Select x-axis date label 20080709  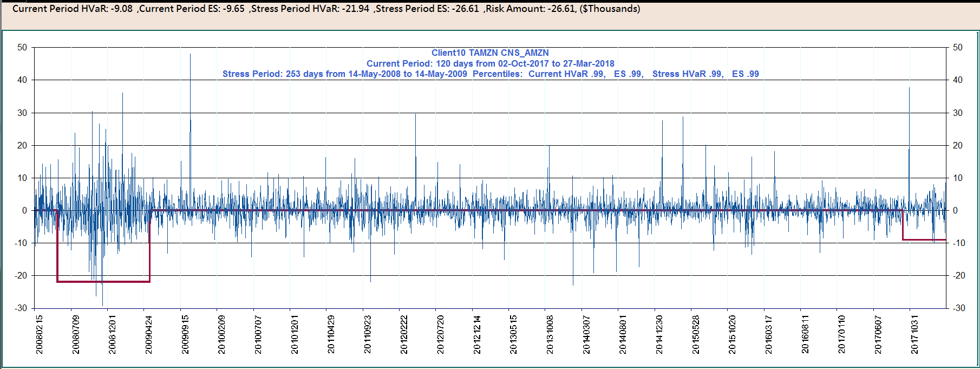(76, 335)
